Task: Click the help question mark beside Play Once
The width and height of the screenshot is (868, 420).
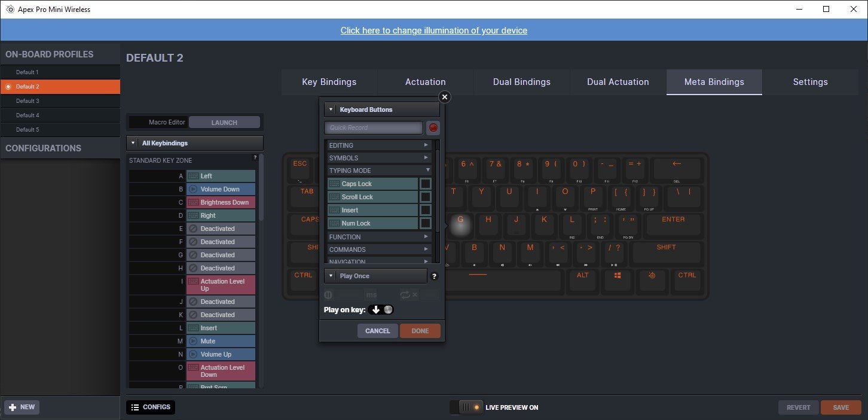Action: 434,276
